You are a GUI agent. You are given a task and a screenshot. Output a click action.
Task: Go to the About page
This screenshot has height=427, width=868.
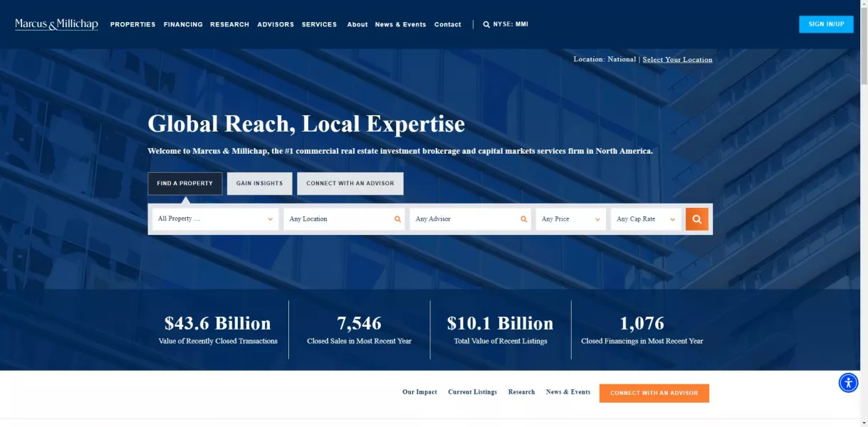pyautogui.click(x=357, y=24)
